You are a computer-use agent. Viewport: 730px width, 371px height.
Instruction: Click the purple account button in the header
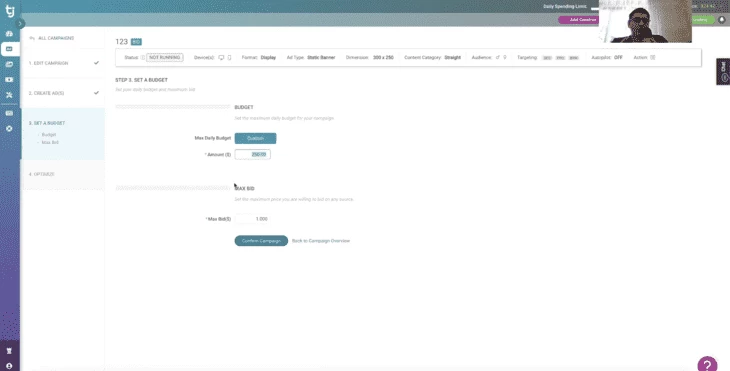579,20
